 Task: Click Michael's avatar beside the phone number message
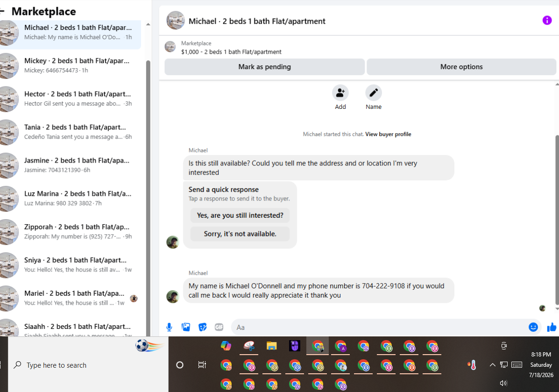[x=172, y=296]
